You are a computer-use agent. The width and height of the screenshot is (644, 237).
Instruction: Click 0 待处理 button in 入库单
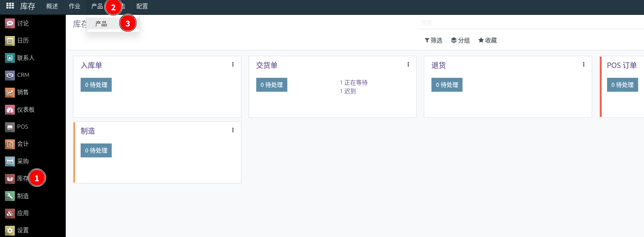coord(96,85)
